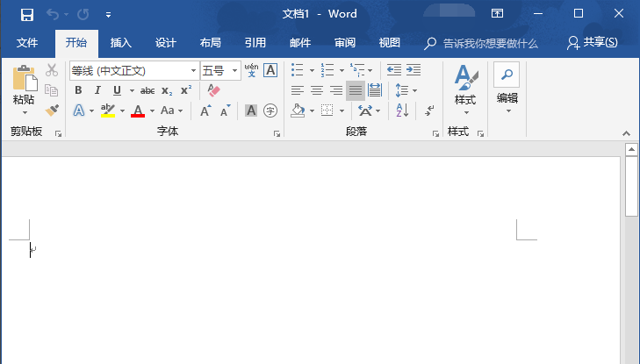
Task: Switch to the 设计 tab
Action: pos(166,43)
